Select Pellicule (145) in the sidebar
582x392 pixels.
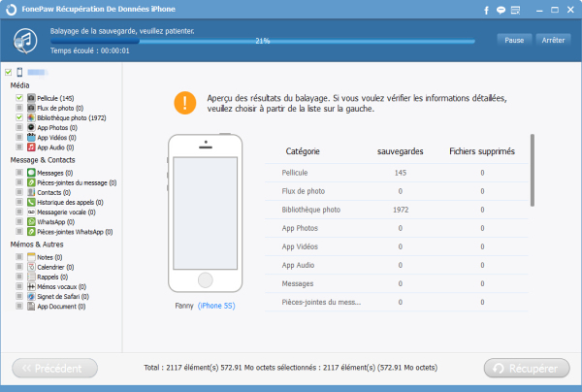click(55, 98)
